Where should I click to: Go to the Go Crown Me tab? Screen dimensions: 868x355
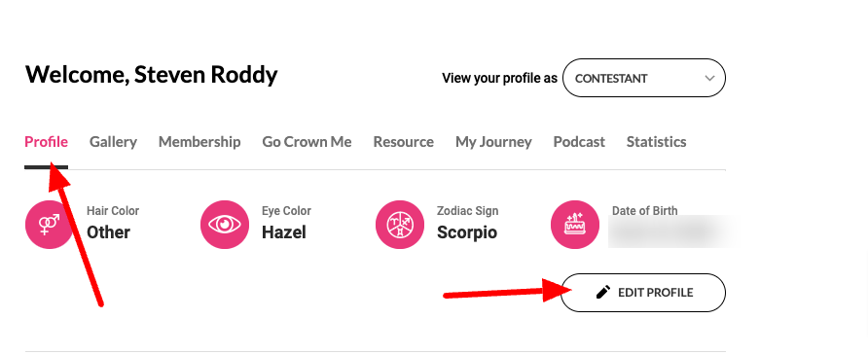307,142
